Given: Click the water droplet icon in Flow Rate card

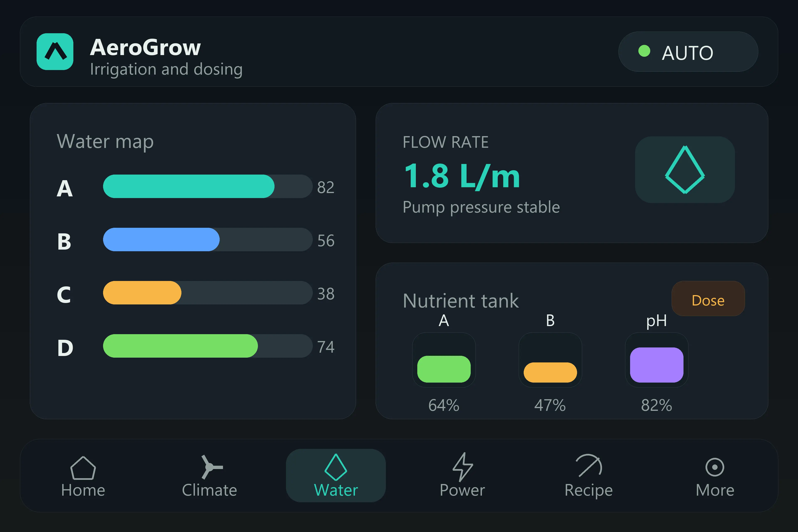Looking at the screenshot, I should pos(685,170).
